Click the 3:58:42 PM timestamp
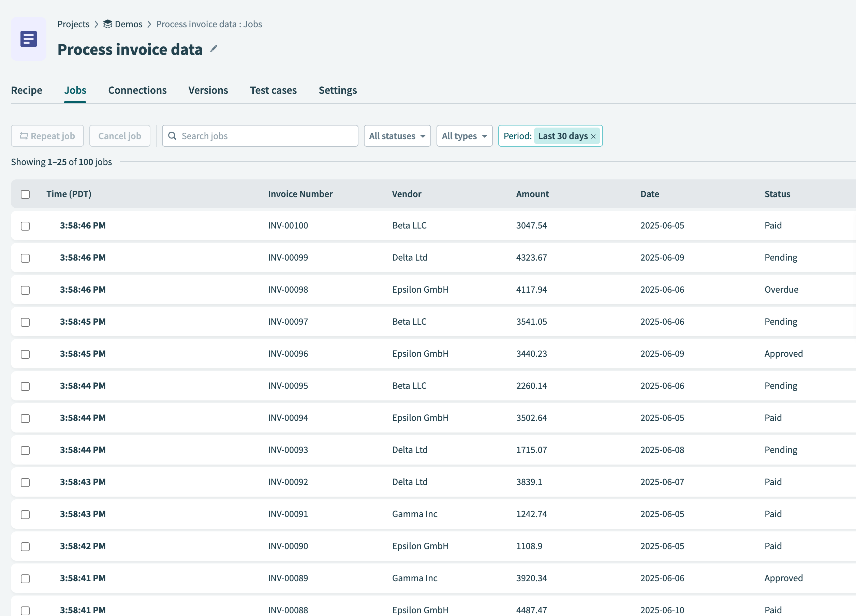Image resolution: width=856 pixels, height=616 pixels. pos(83,546)
